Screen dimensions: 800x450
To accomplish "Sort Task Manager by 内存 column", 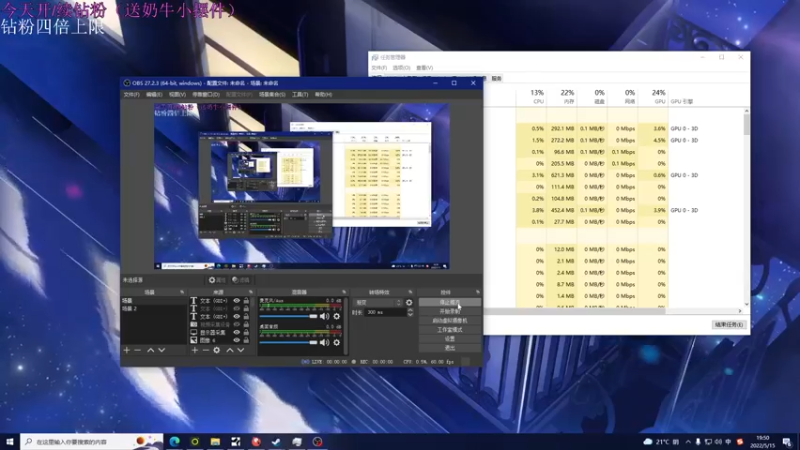I will click(x=561, y=97).
